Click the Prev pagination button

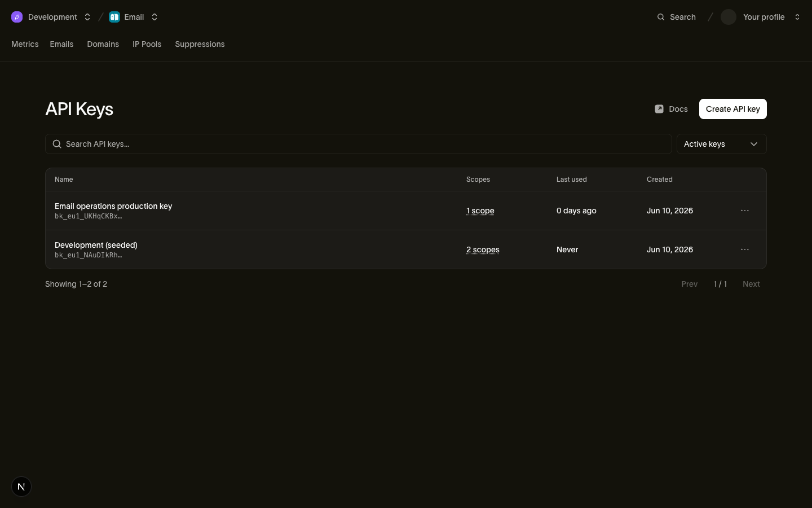(x=690, y=284)
